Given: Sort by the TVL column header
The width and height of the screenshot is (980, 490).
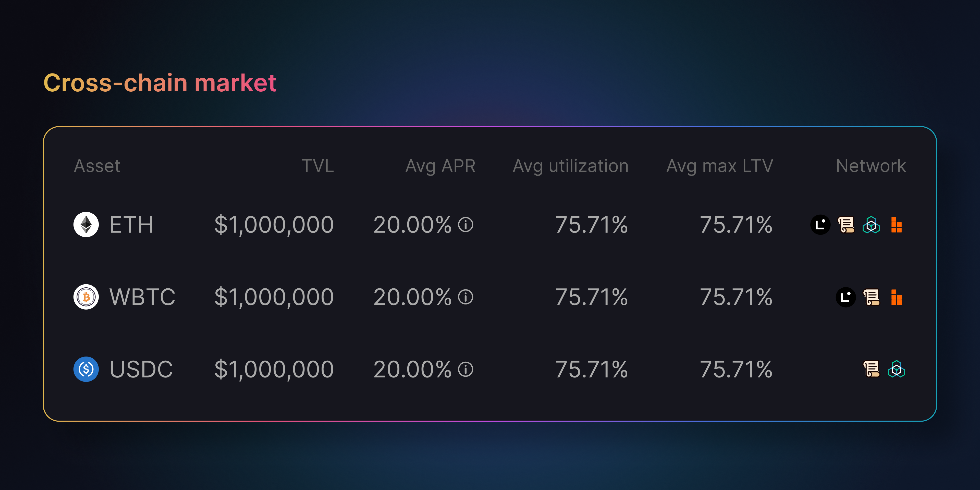Looking at the screenshot, I should [x=318, y=166].
